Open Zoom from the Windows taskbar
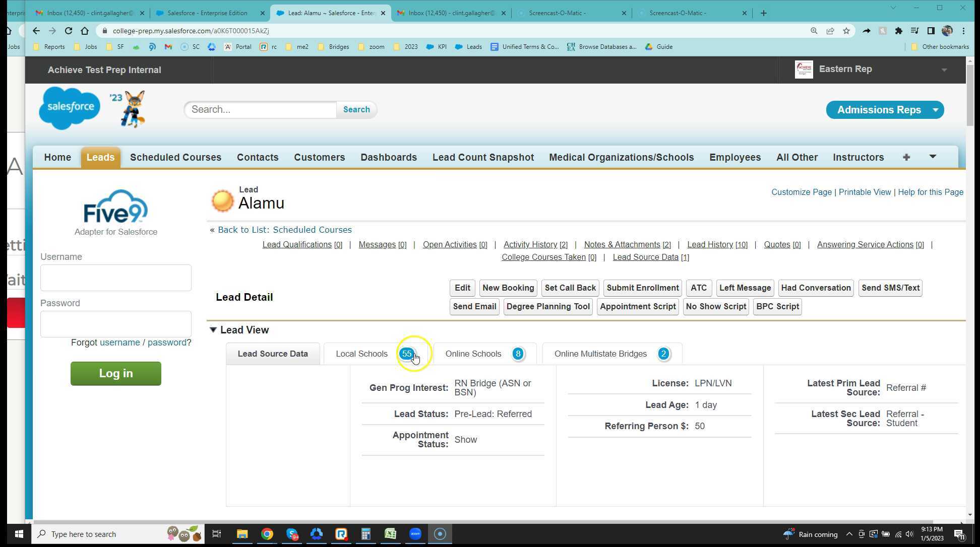Viewport: 980px width, 547px height. 415,534
